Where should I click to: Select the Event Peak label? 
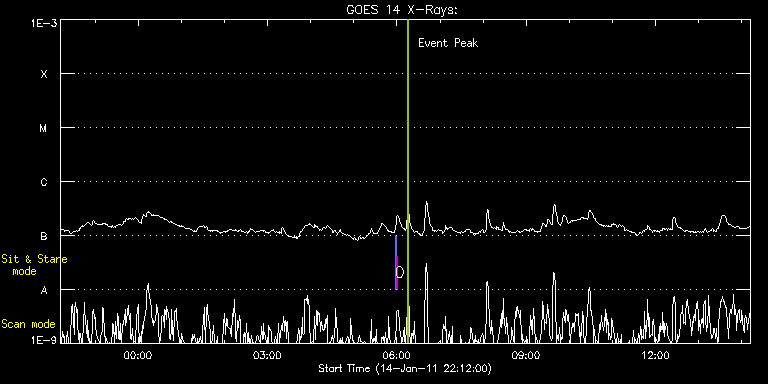[x=448, y=43]
